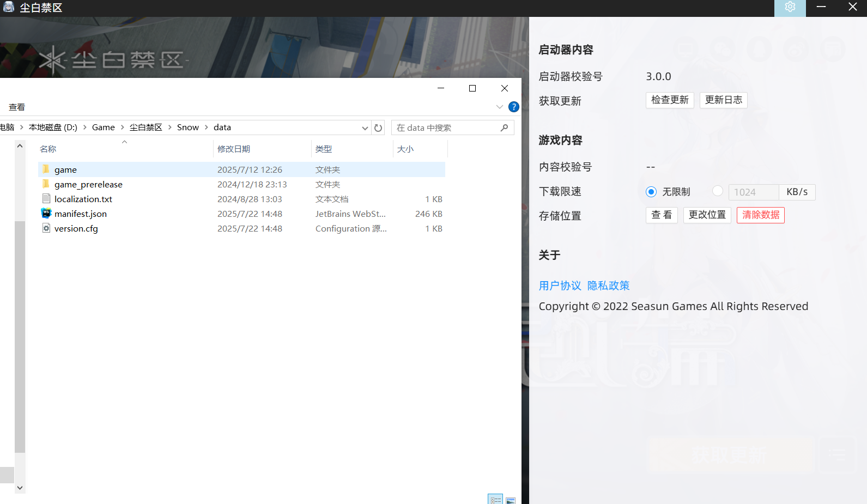Refresh the Explorer address bar

click(x=378, y=127)
